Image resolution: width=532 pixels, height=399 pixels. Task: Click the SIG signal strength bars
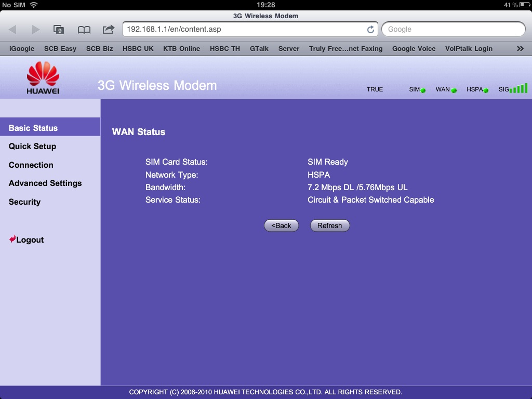518,88
